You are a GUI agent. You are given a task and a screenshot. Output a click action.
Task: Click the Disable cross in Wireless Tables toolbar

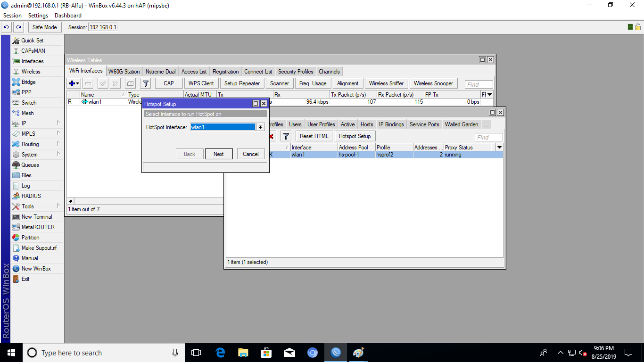[x=115, y=83]
